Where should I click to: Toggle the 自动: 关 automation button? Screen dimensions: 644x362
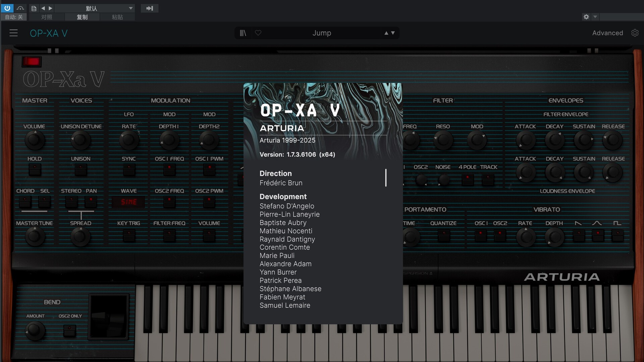[x=14, y=17]
